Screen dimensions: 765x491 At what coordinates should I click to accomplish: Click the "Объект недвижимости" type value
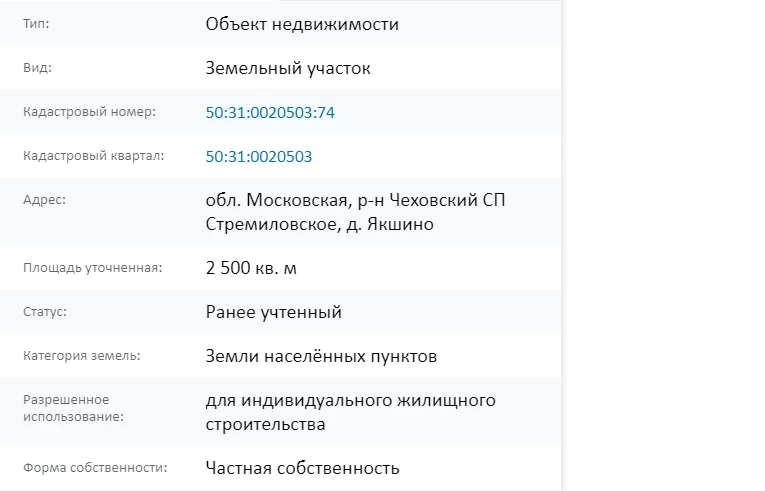pyautogui.click(x=302, y=25)
